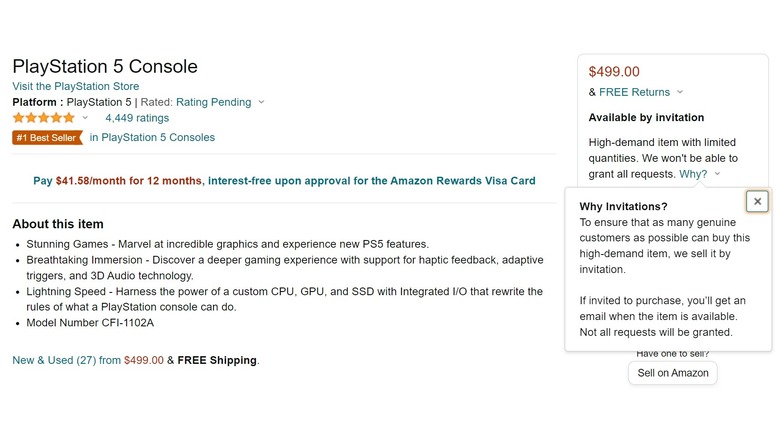Open the Amazon Rewards Visa Card financing offer

pos(284,181)
